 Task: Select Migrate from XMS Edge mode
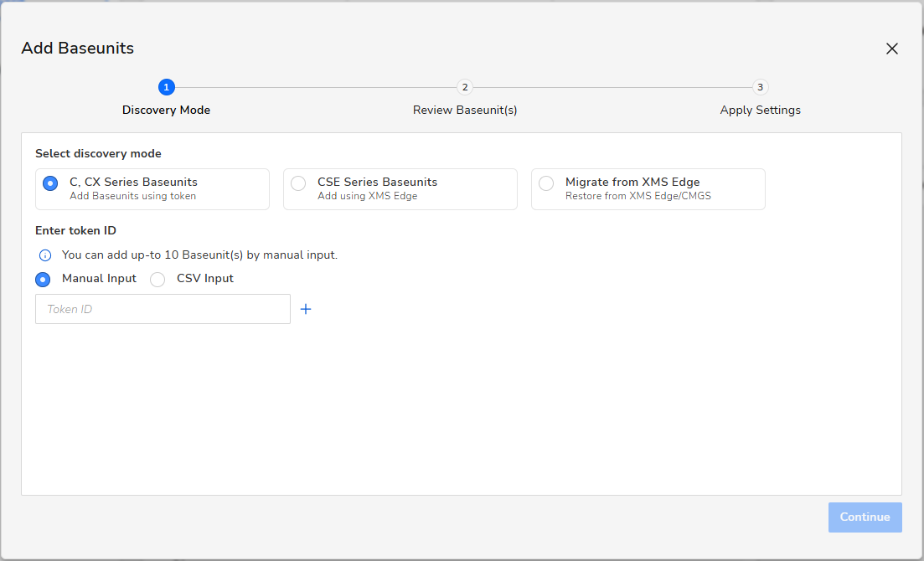[546, 183]
